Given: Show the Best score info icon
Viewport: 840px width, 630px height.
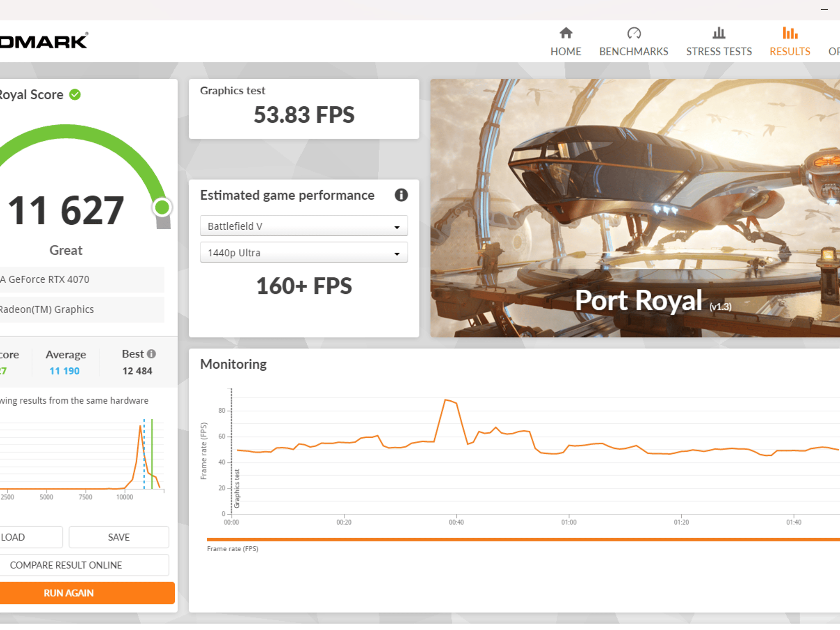Looking at the screenshot, I should [x=151, y=354].
